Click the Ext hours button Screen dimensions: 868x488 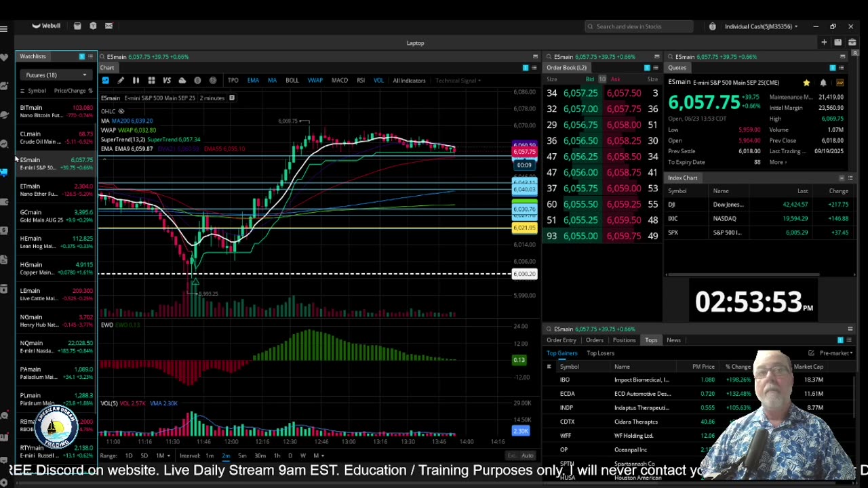coord(512,455)
